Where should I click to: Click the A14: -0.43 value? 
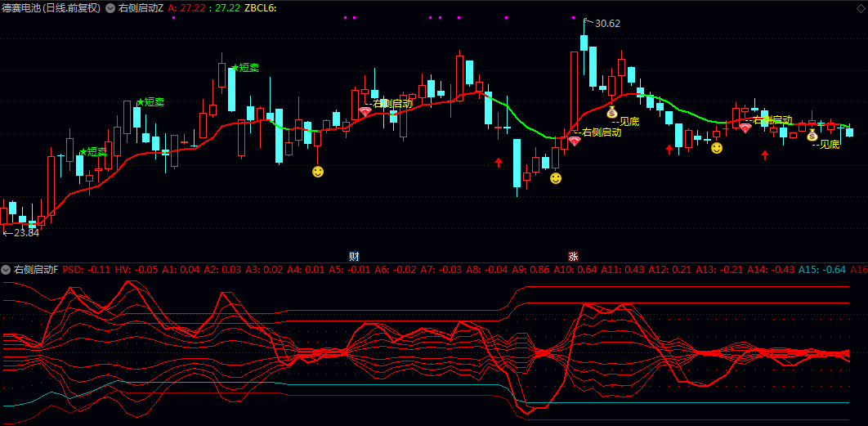pos(771,271)
